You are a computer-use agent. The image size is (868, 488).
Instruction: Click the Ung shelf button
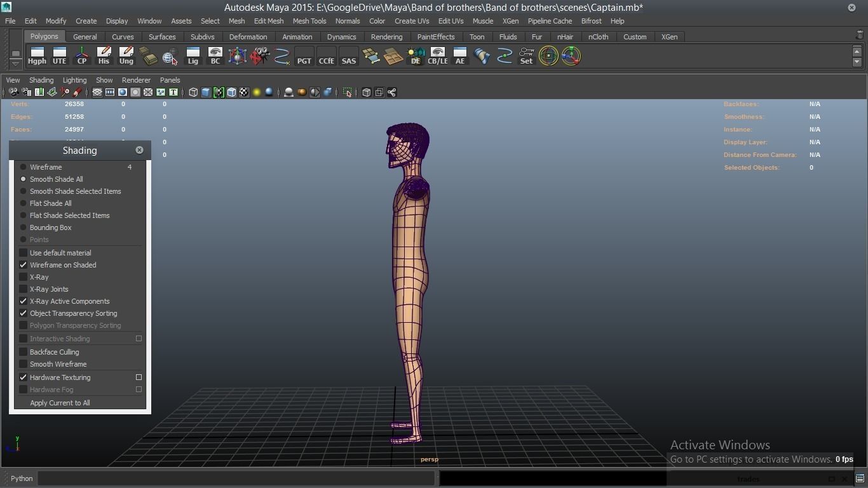coord(126,56)
